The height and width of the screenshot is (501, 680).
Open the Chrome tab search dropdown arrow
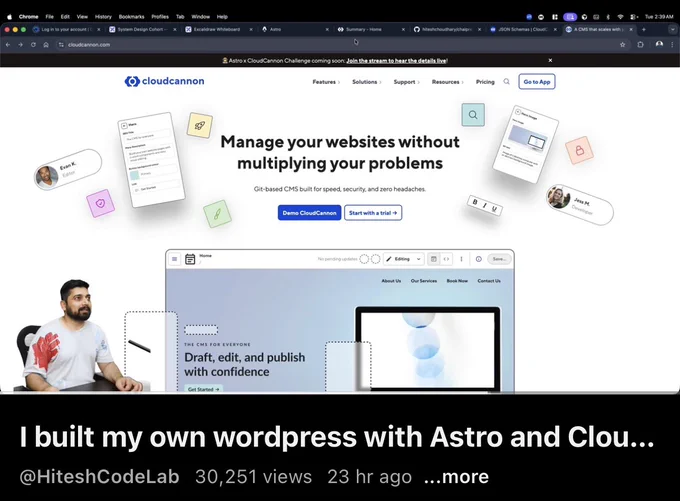[672, 29]
